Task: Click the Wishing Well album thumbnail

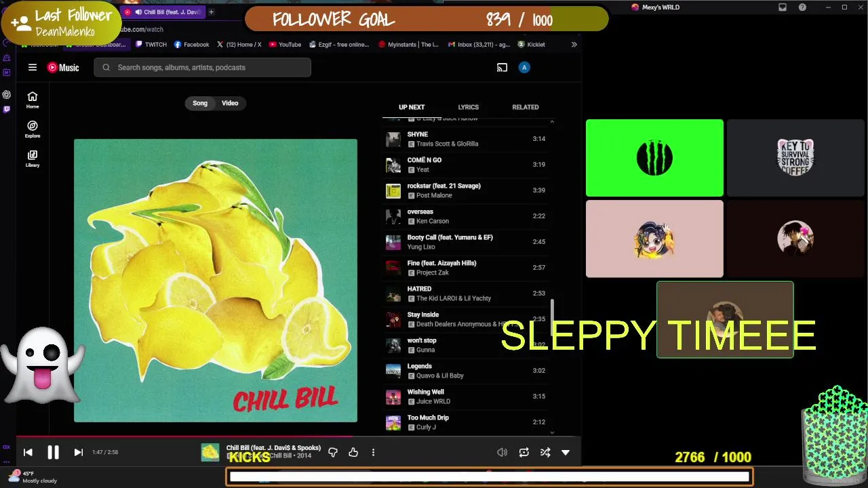Action: (x=393, y=396)
